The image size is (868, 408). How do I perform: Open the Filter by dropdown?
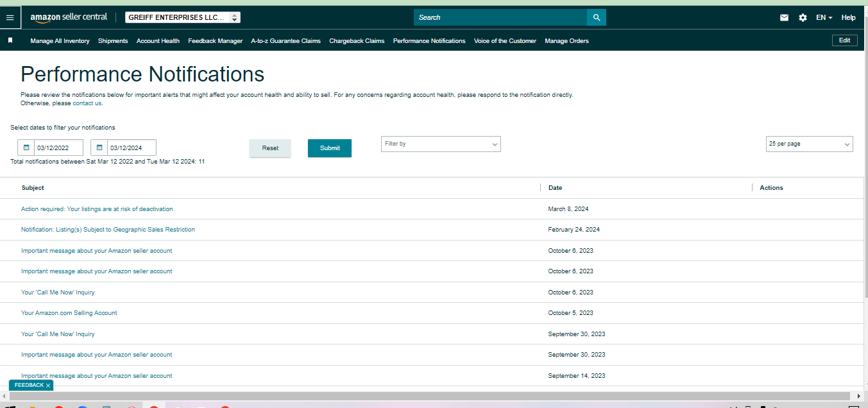click(441, 144)
